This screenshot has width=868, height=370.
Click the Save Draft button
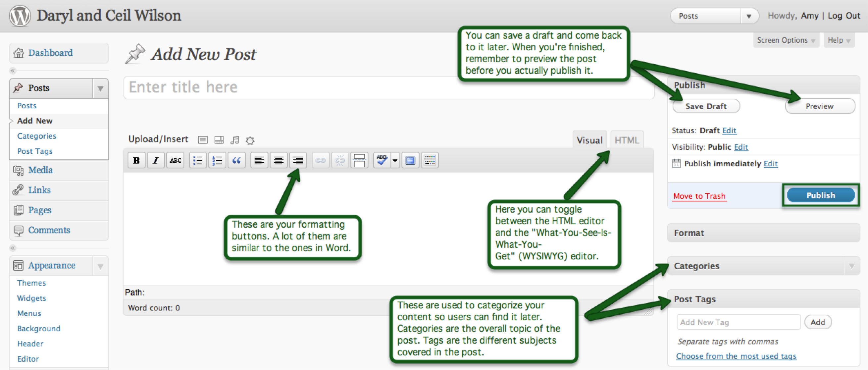[706, 106]
